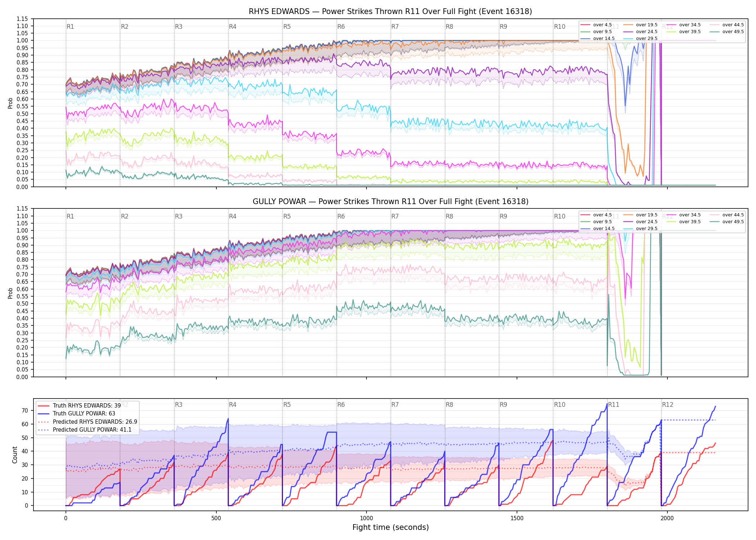Select 'over 34.5' in the top panel legend
Screen dimensions: 756x540
pos(684,25)
